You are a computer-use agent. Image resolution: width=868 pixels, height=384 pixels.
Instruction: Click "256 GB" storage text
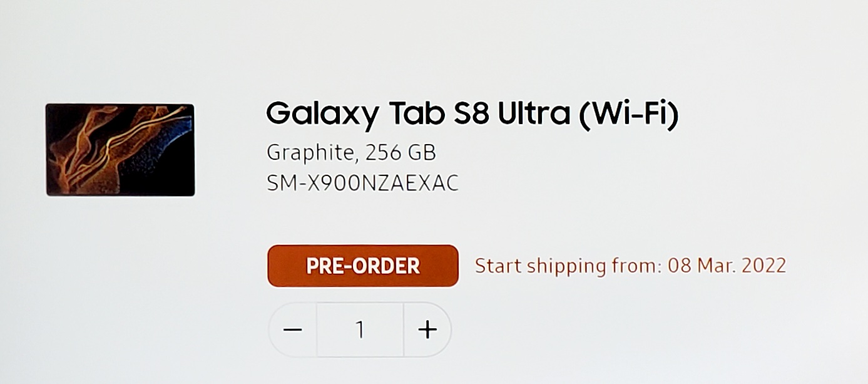coord(401,152)
